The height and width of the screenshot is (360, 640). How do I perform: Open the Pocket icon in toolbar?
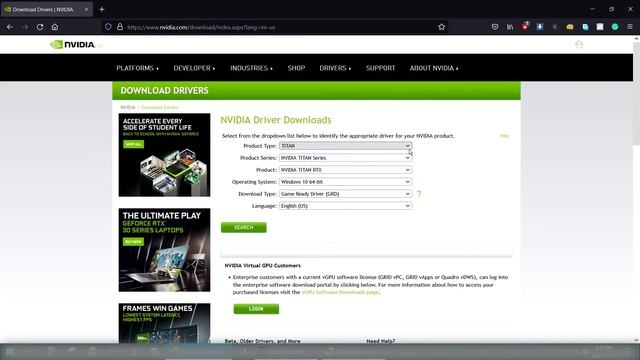495,27
